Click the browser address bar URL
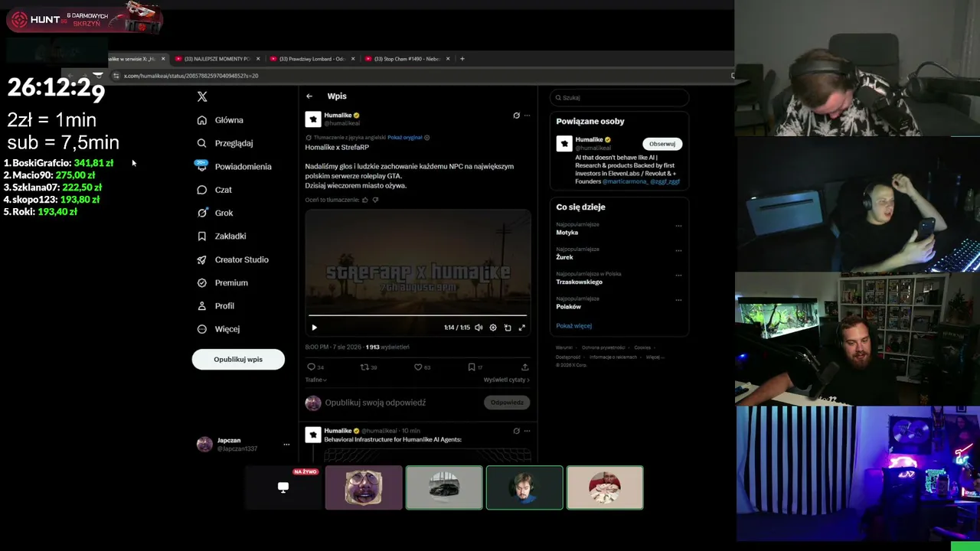 pyautogui.click(x=191, y=76)
